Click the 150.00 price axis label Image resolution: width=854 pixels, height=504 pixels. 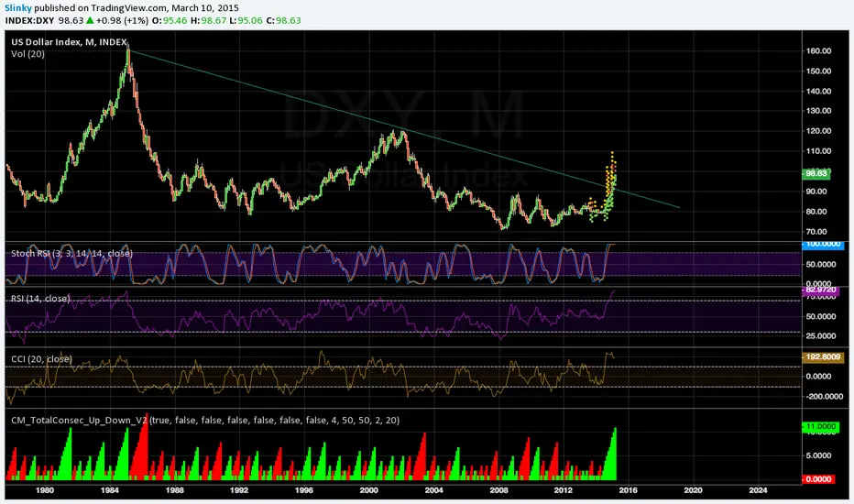(x=818, y=71)
